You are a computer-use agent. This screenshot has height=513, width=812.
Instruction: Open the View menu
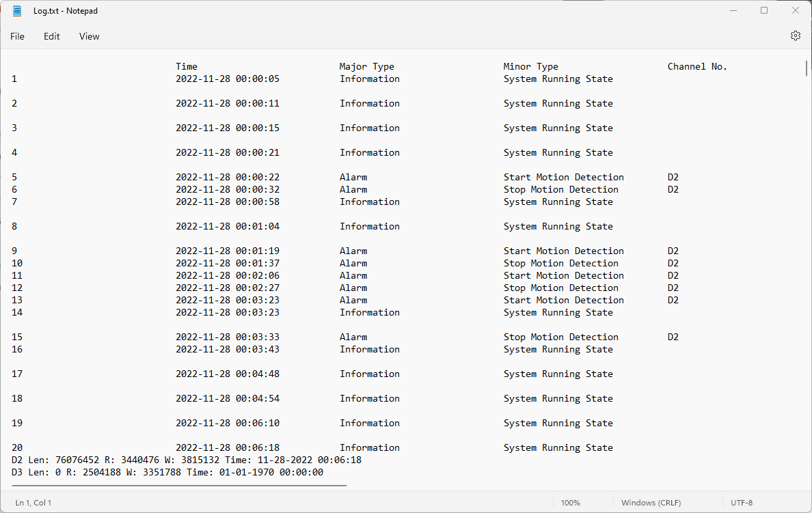[x=89, y=36]
